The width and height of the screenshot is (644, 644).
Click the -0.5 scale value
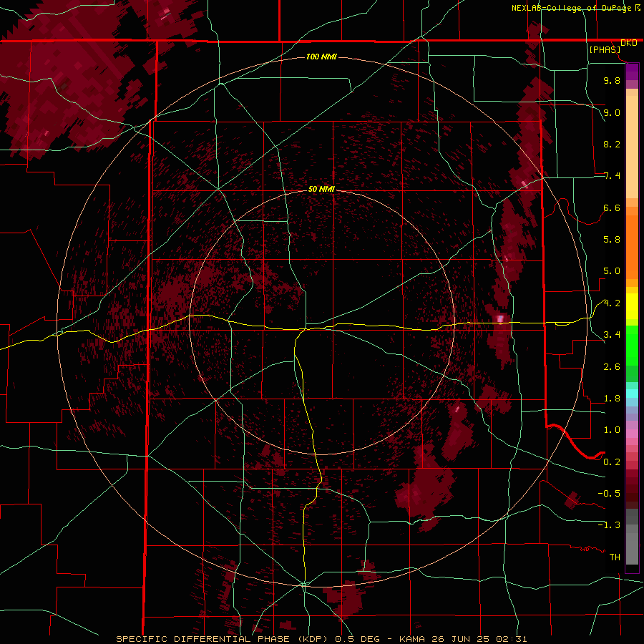tap(609, 494)
